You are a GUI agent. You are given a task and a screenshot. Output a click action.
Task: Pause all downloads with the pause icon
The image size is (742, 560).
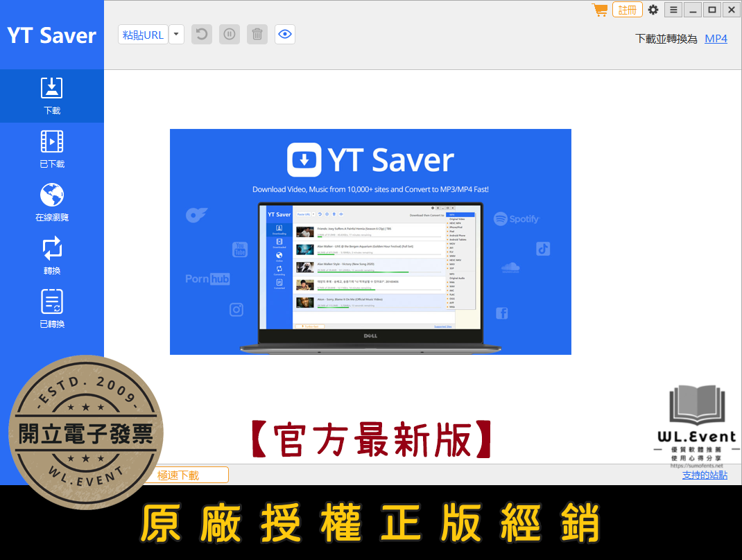coord(230,35)
